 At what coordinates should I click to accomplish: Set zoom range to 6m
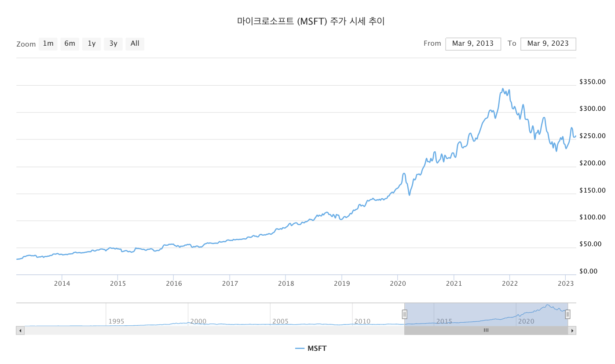70,44
